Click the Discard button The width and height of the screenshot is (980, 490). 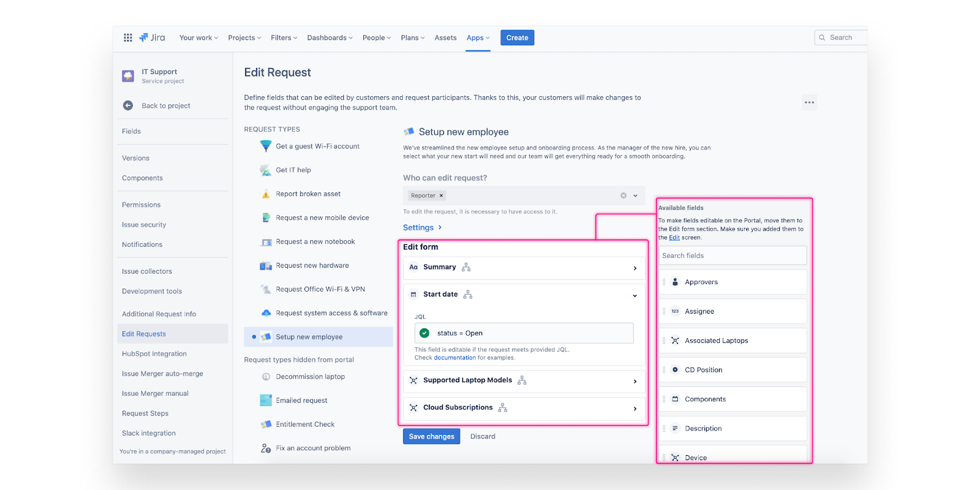[x=483, y=436]
